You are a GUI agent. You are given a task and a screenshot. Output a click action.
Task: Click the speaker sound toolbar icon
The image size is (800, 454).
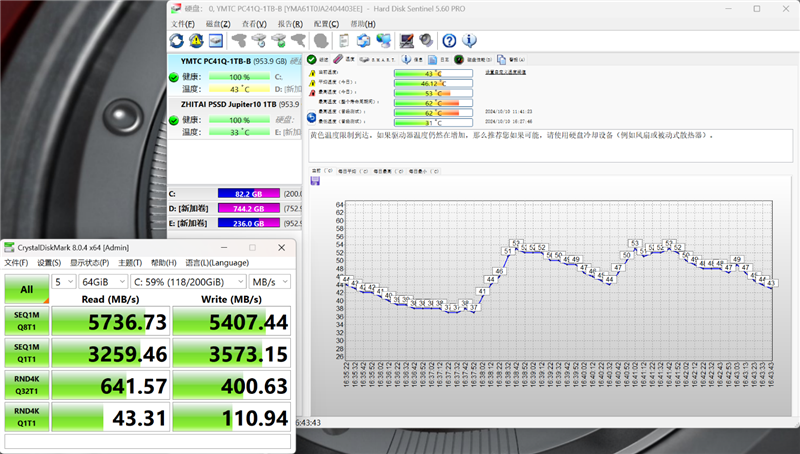click(426, 41)
